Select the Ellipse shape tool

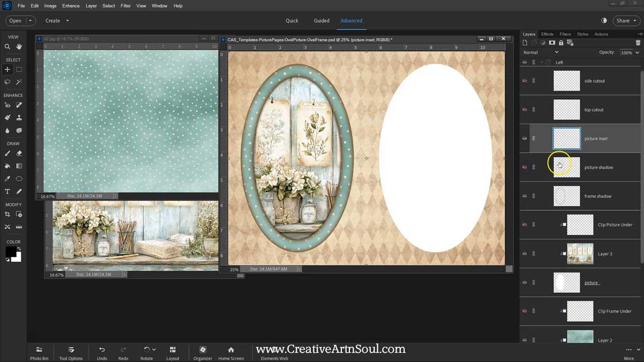19,179
